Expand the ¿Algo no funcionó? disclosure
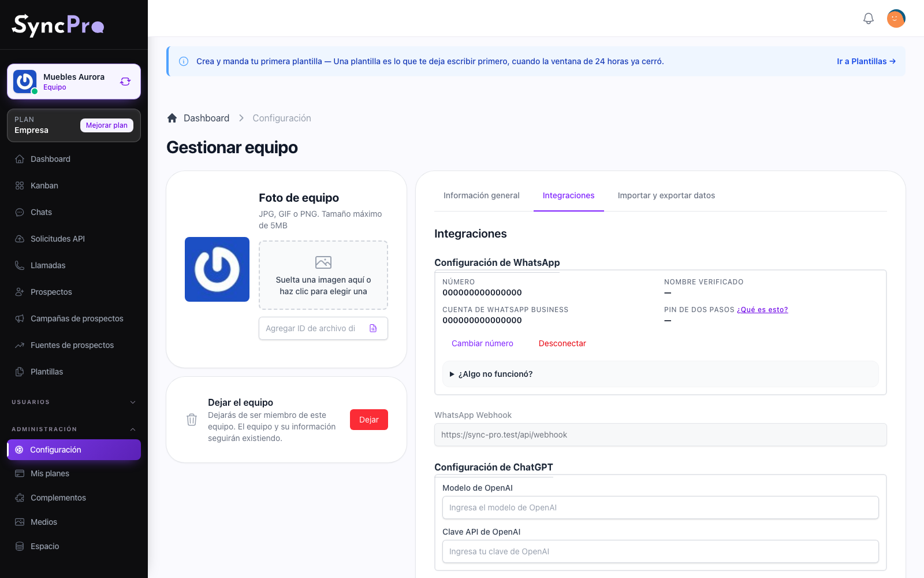Image resolution: width=924 pixels, height=578 pixels. pos(660,374)
